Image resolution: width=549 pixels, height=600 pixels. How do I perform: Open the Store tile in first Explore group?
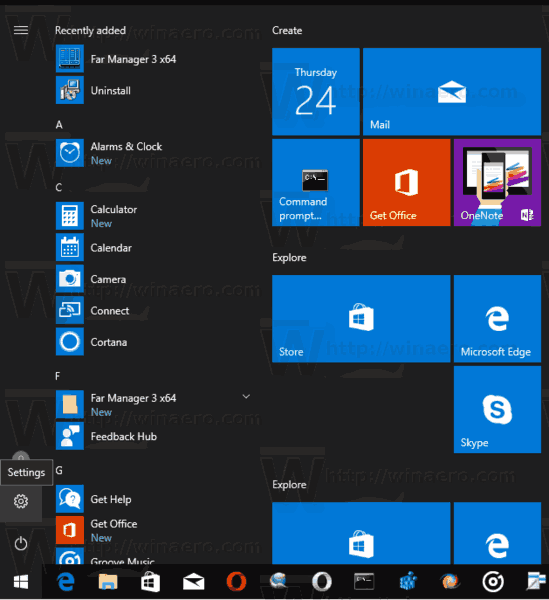pos(361,318)
